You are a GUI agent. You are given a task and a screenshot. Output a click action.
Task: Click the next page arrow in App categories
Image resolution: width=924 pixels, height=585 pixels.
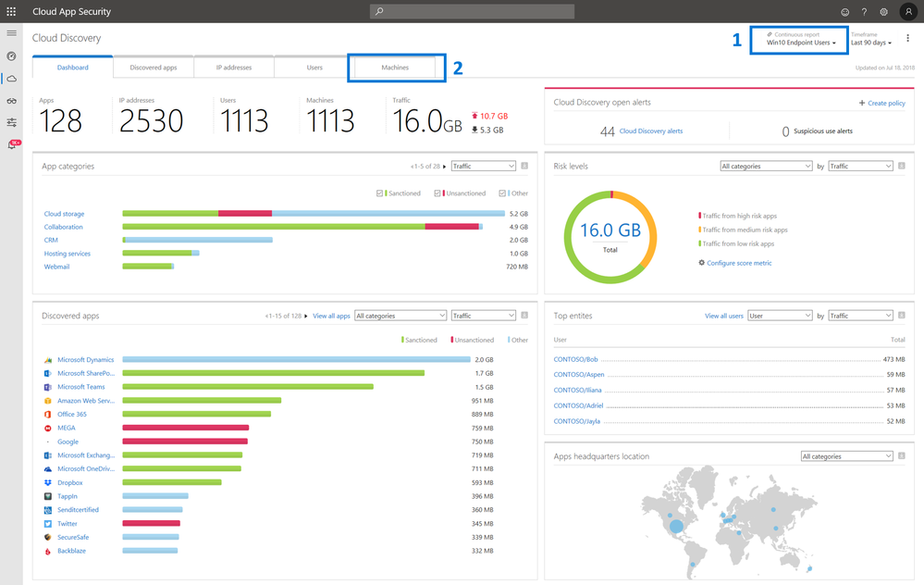(x=444, y=167)
